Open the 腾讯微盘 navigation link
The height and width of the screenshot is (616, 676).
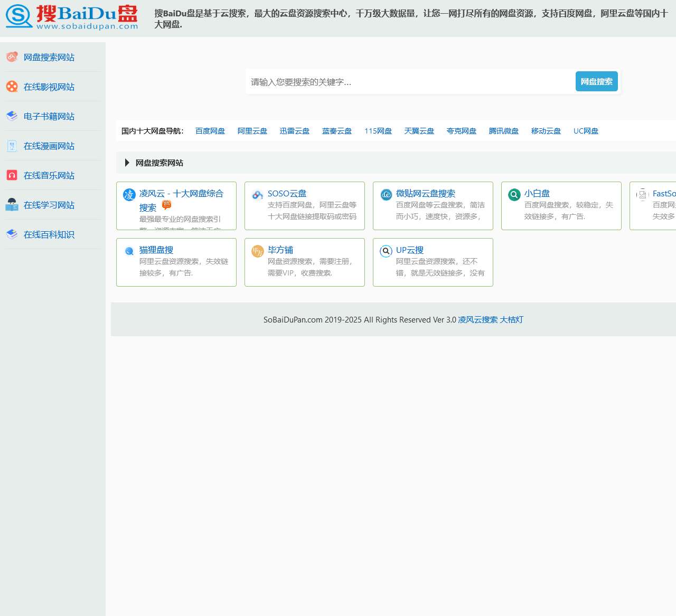click(x=504, y=131)
